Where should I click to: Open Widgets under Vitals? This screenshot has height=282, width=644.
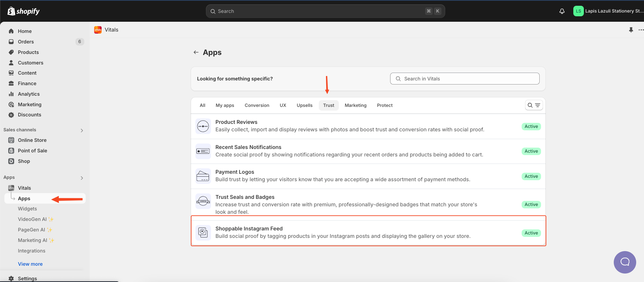(x=28, y=209)
